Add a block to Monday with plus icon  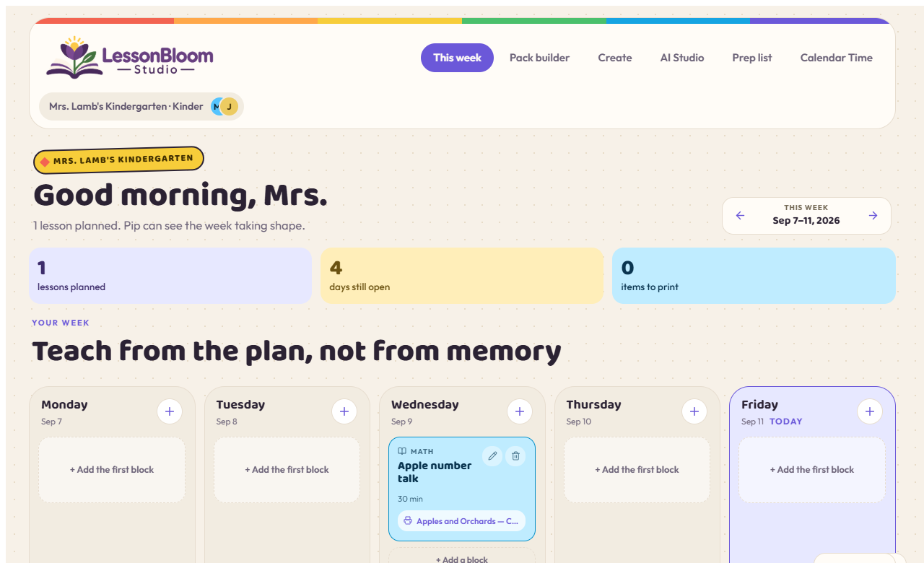click(x=170, y=411)
